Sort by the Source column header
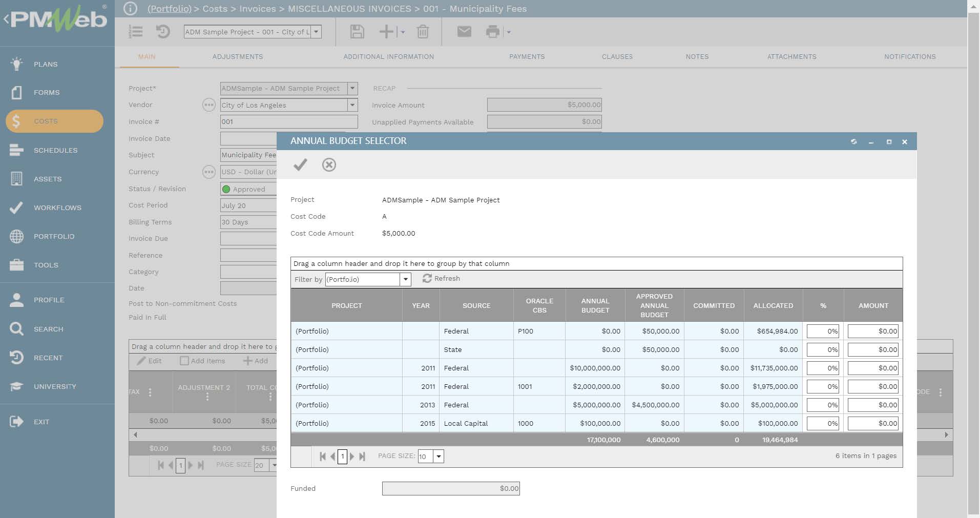Image resolution: width=980 pixels, height=518 pixels. click(x=476, y=305)
